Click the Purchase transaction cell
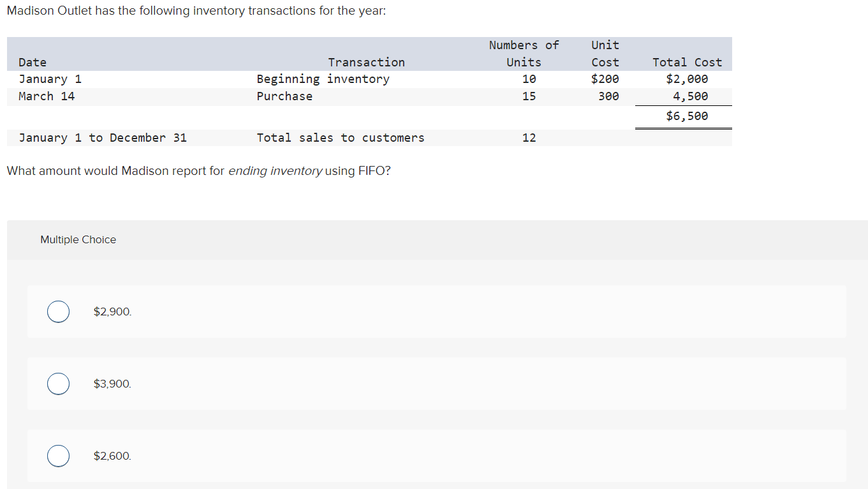The width and height of the screenshot is (868, 489). [284, 96]
